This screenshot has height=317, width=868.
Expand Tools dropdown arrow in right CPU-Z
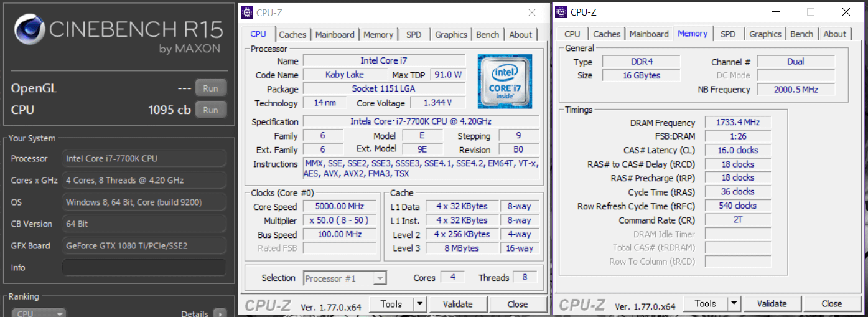(734, 303)
